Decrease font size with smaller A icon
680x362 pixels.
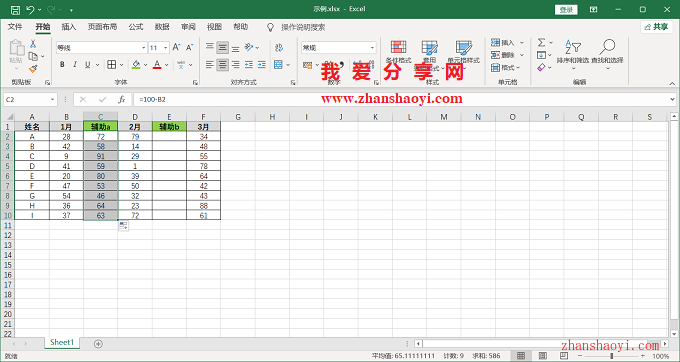coord(190,47)
